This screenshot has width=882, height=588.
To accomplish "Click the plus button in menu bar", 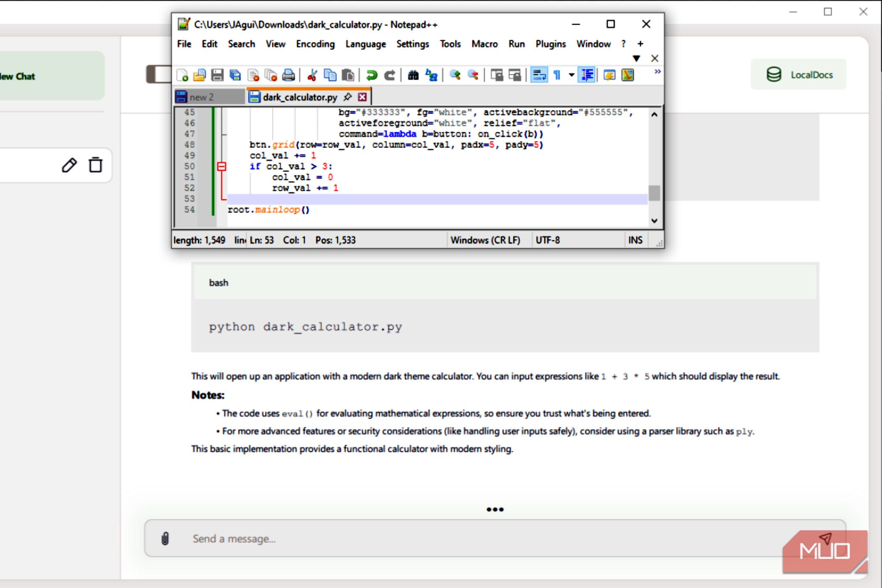I will [x=640, y=44].
